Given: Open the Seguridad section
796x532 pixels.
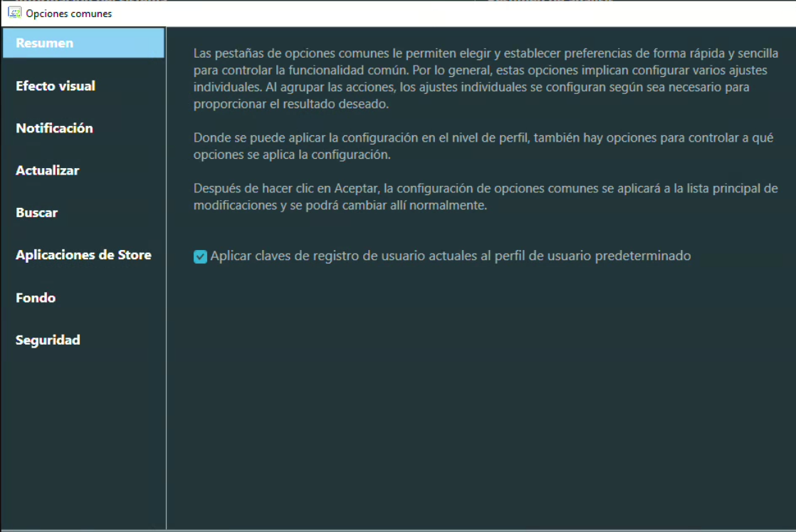Looking at the screenshot, I should [x=48, y=340].
